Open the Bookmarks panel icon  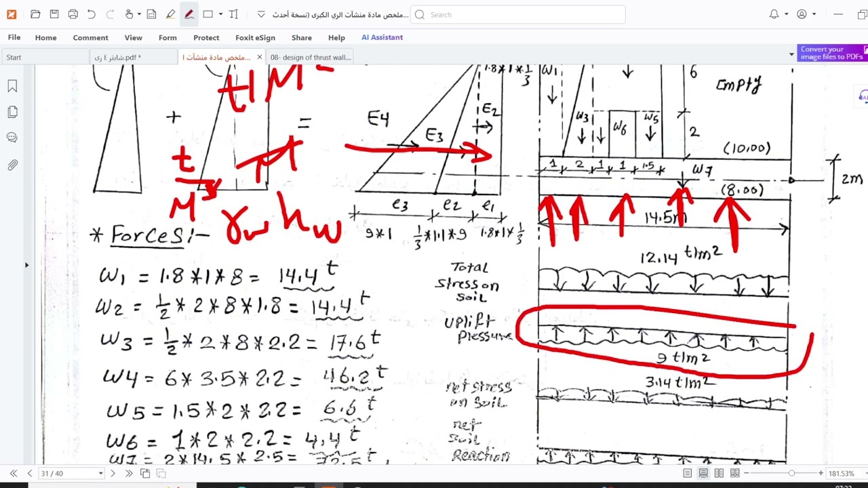pos(12,86)
